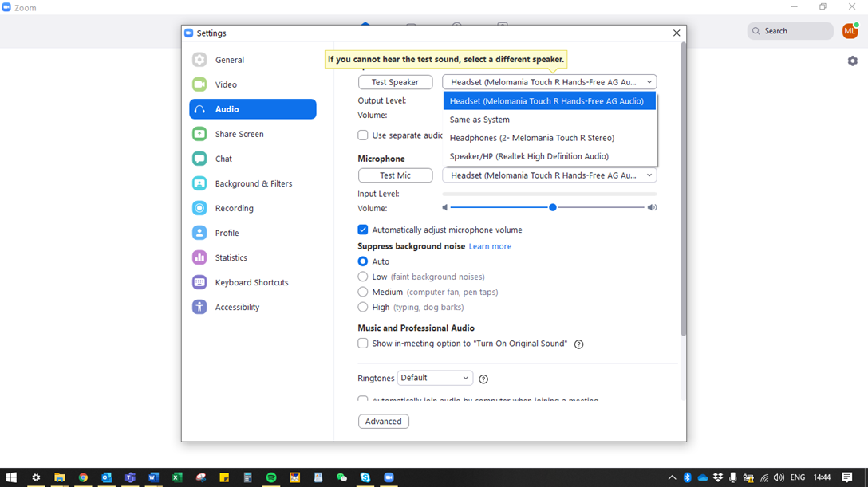
Task: Open the Windows Start menu
Action: point(11,477)
